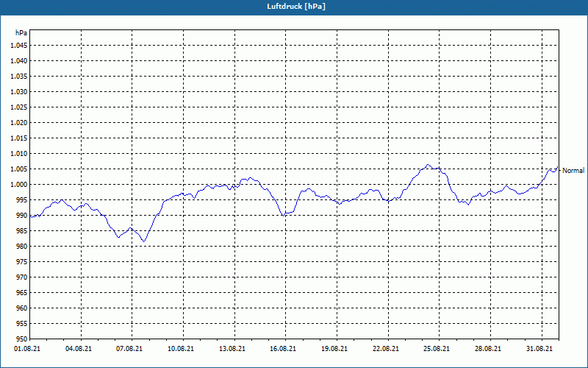Viewport: 588px width, 368px height.
Task: Select the 1.010 y-axis value
Action: 18,154
